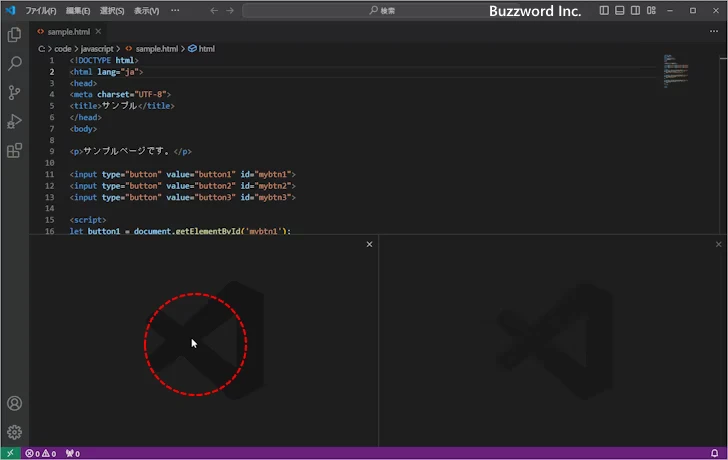Open the Source Control view
The image size is (728, 460).
14,93
